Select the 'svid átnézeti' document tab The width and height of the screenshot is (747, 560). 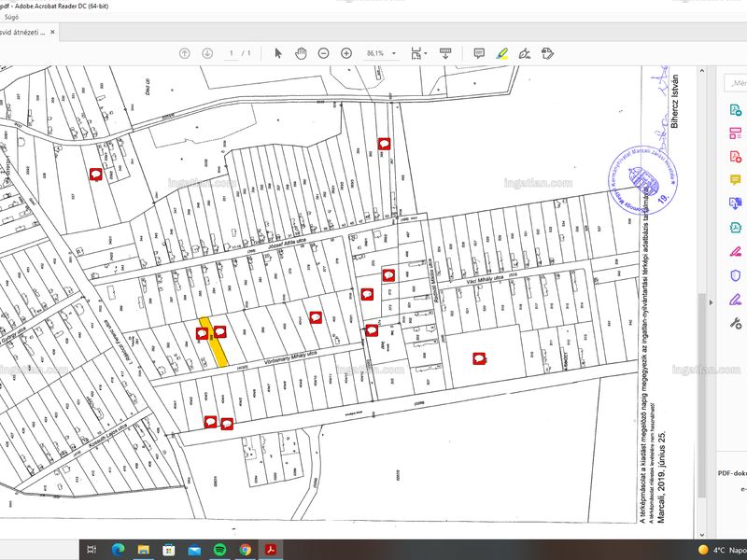pos(22,33)
